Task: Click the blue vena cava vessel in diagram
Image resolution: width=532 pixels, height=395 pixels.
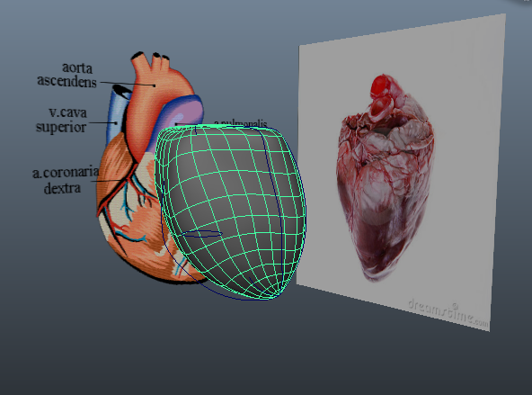Action: (x=117, y=113)
